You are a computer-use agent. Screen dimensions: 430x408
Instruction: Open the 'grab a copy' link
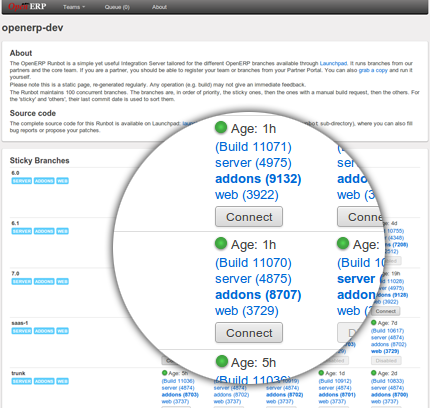(x=373, y=70)
